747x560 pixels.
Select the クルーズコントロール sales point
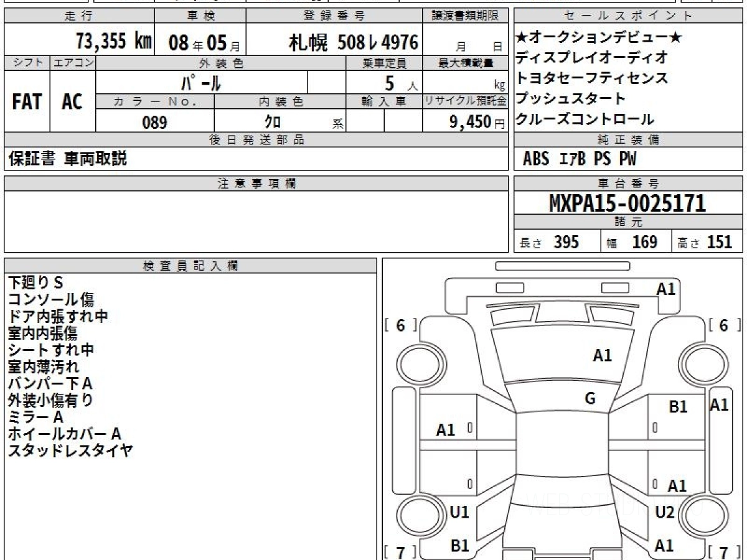pos(585,119)
